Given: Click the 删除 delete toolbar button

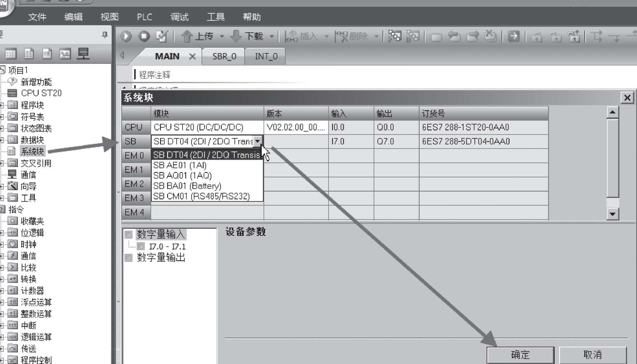Looking at the screenshot, I should [x=351, y=36].
